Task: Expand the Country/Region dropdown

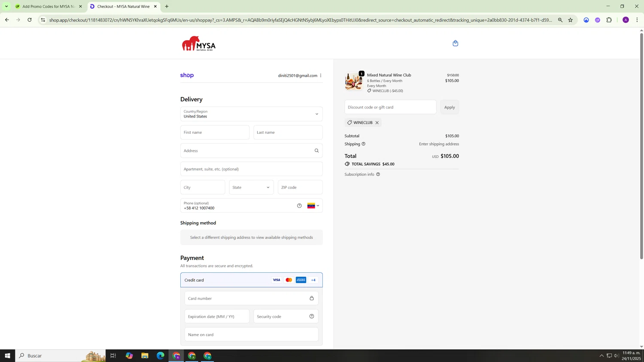Action: (251, 114)
